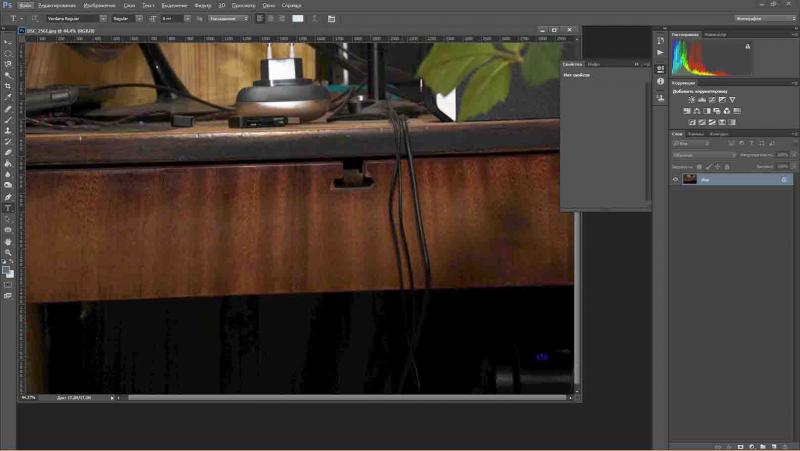800x451 pixels.
Task: Add an Invert adjustment layer
Action: pos(692,122)
